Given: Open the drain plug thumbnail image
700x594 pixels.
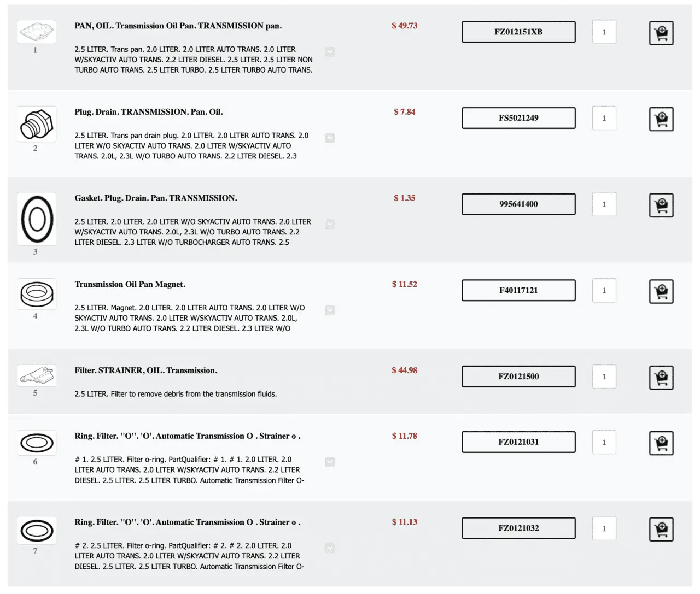Looking at the screenshot, I should [37, 124].
